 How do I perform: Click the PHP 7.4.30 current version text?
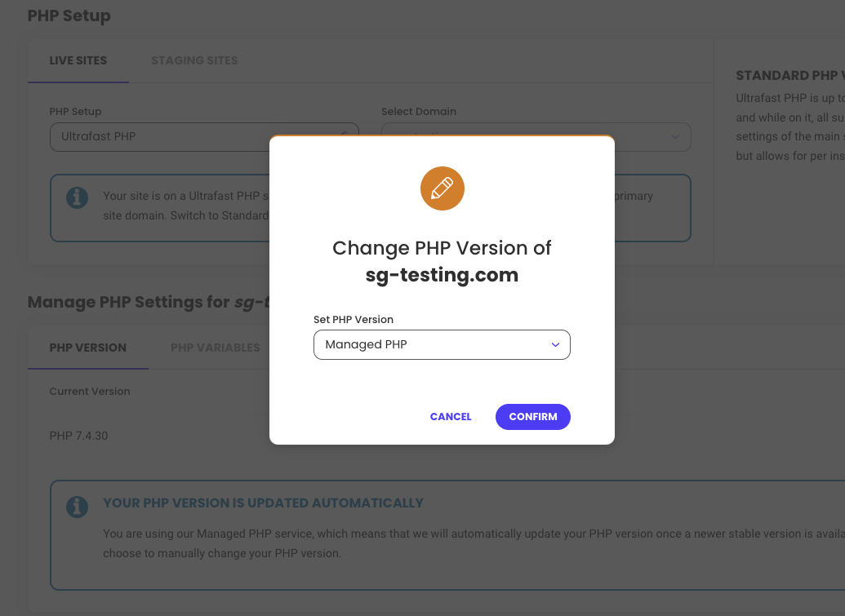click(78, 436)
